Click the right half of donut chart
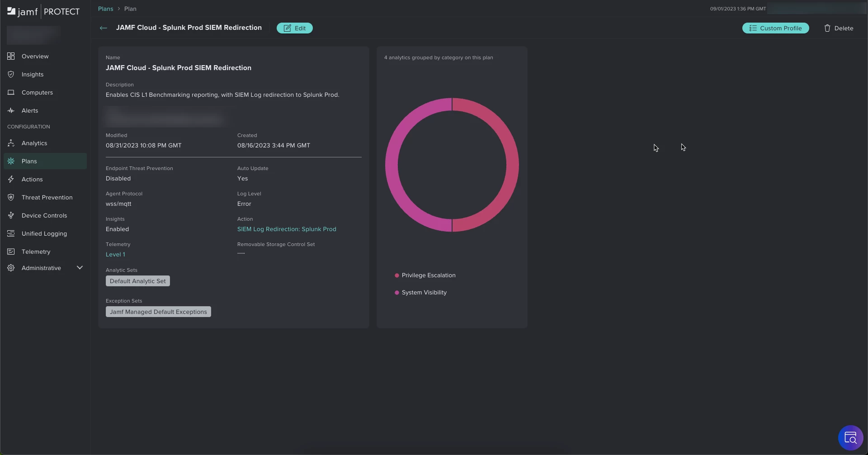 pyautogui.click(x=513, y=165)
